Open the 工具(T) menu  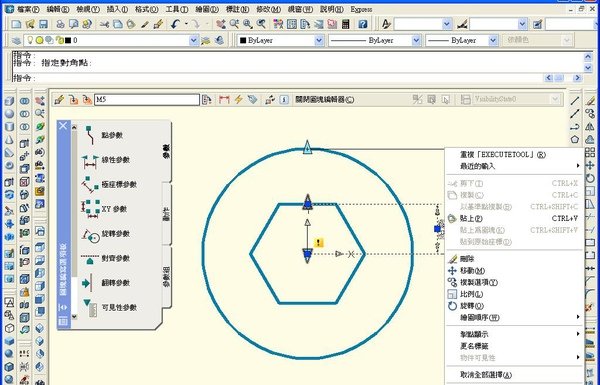(x=177, y=9)
